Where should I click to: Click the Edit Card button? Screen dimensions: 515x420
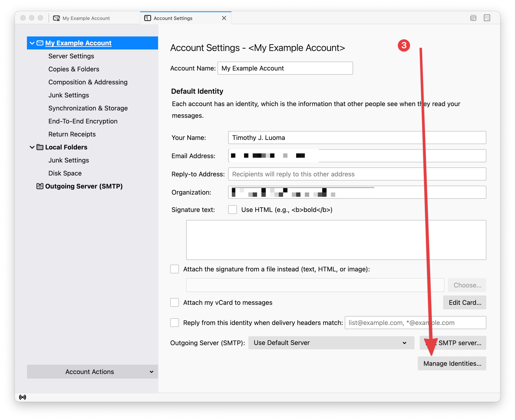(464, 302)
